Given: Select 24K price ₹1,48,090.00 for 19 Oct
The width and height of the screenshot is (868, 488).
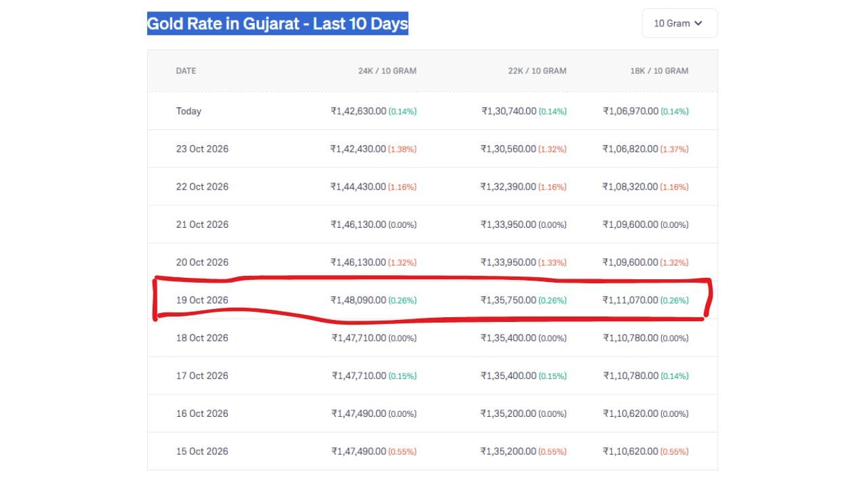Looking at the screenshot, I should (358, 300).
